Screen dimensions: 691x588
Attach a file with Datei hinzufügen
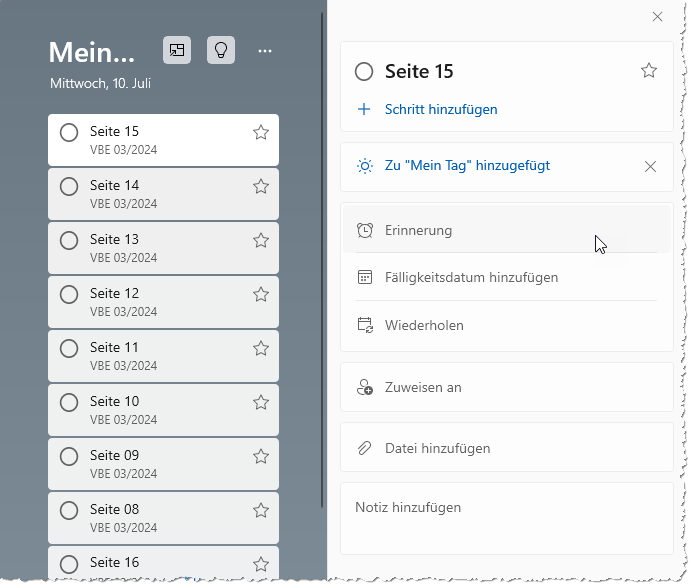[437, 448]
